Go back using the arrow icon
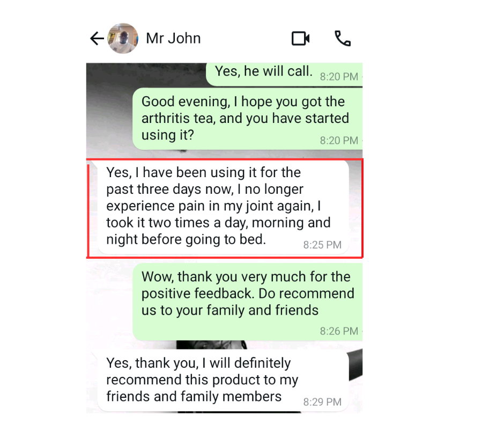504x423 pixels. click(97, 39)
